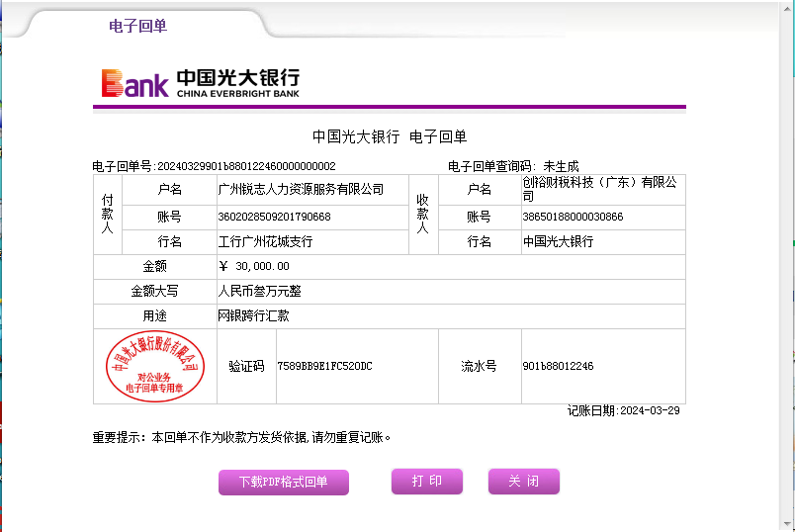The width and height of the screenshot is (795, 532).
Task: Click serial number 901b88012246
Action: (x=559, y=366)
